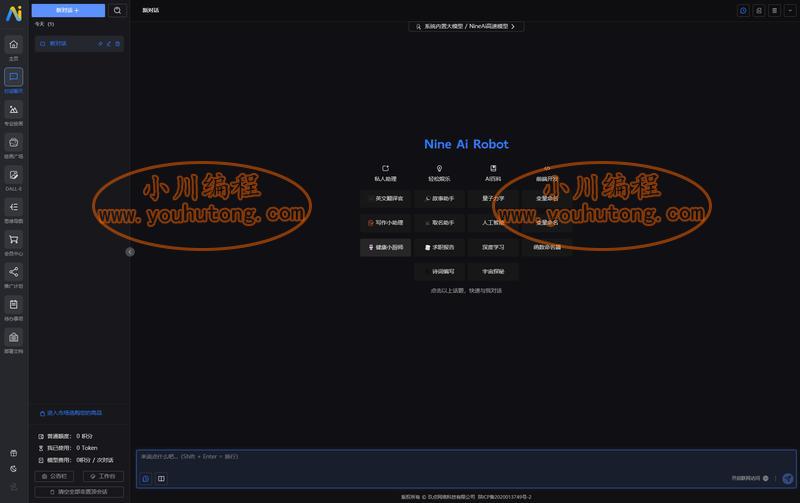Select the 私人助理 prompt category tab
800x503 pixels.
coord(385,173)
